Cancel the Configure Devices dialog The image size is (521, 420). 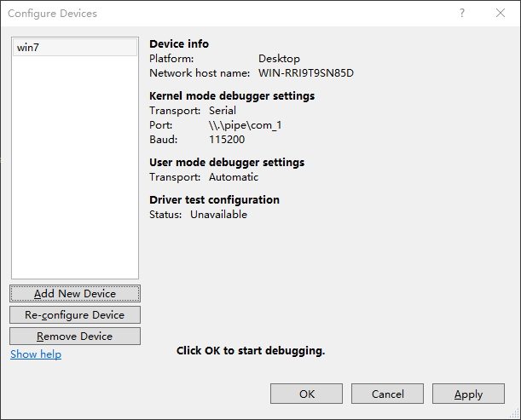[388, 394]
